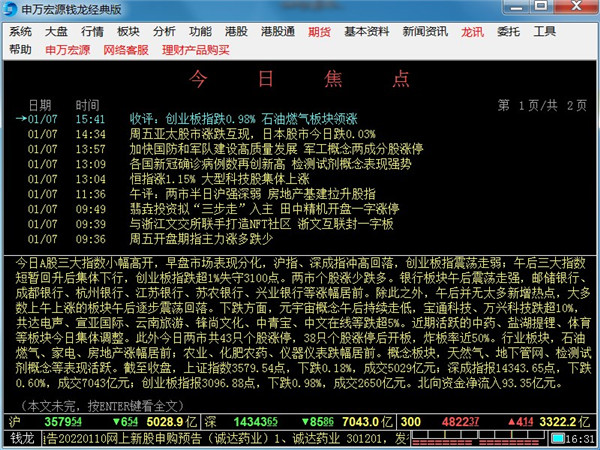
Task: Click the 申万宏源 link
Action: [x=68, y=49]
